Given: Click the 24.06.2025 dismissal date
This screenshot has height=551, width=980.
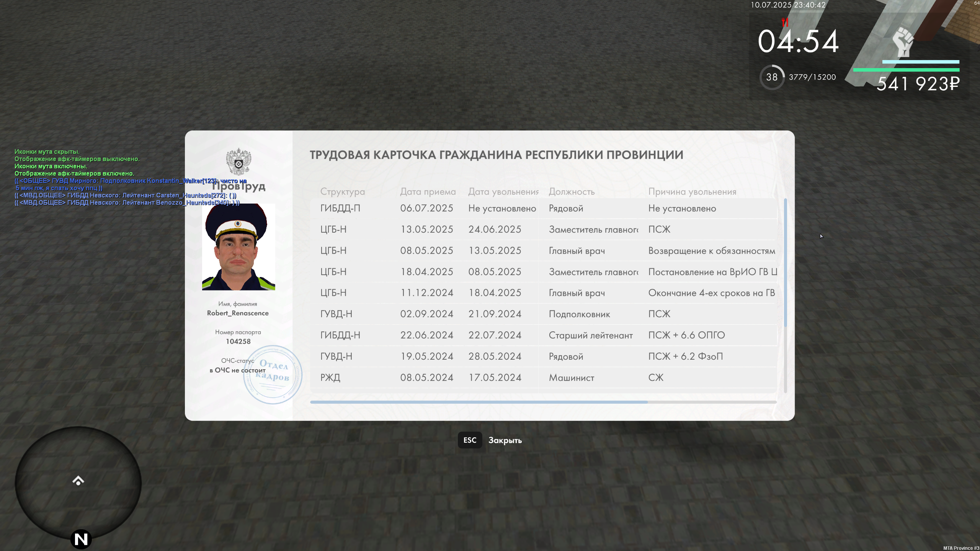Looking at the screenshot, I should pyautogui.click(x=495, y=230).
